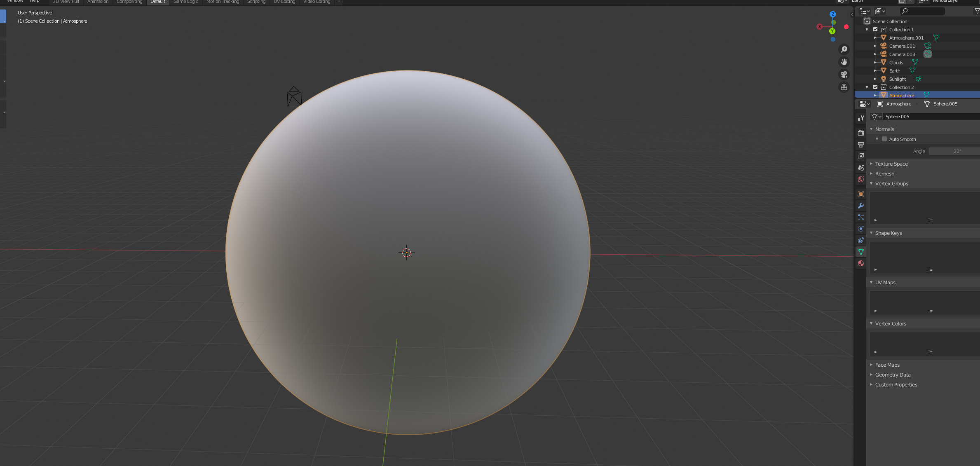Open properties editor type dropdown
This screenshot has width=980, height=466.
pos(865,104)
